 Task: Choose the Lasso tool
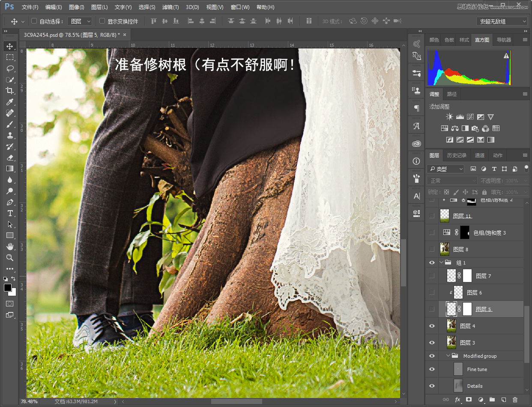[x=9, y=68]
